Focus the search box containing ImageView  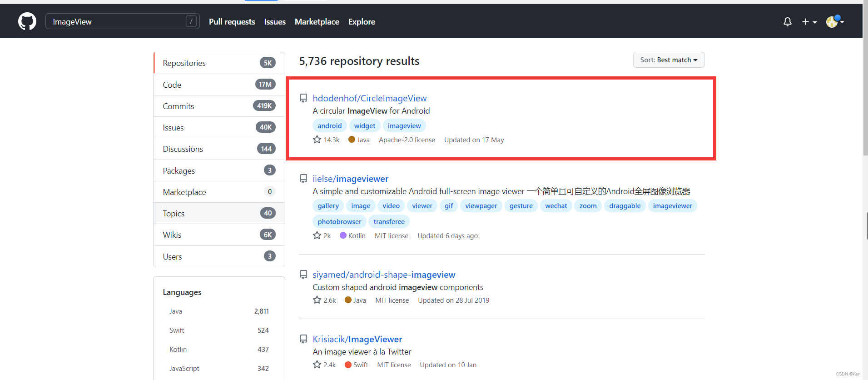point(122,21)
